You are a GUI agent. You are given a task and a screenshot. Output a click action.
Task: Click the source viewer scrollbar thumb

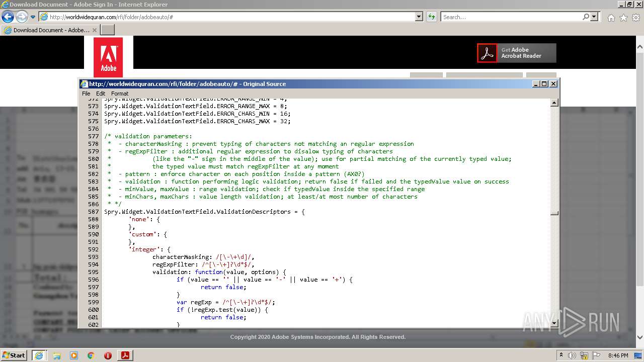(x=554, y=213)
